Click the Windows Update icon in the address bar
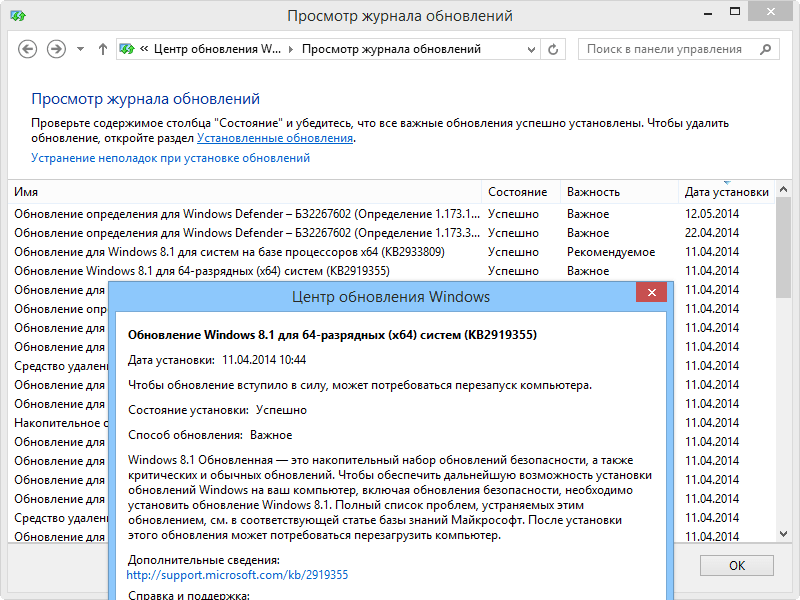Viewport: 800px width, 600px height. (126, 48)
